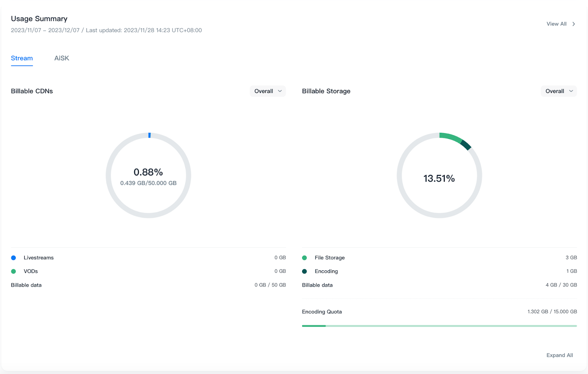
Task: Click the green VODs legend dot
Action: [14, 271]
